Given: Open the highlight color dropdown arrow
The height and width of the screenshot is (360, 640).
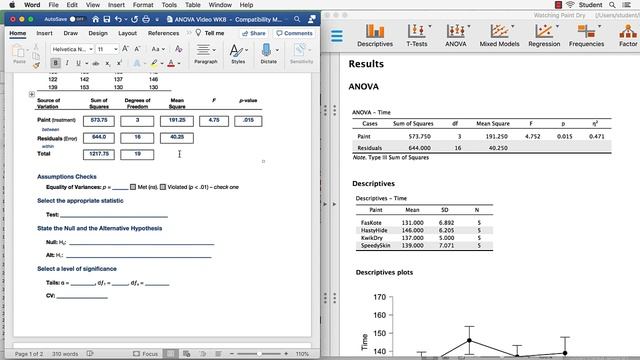Looking at the screenshot, I should coord(162,64).
